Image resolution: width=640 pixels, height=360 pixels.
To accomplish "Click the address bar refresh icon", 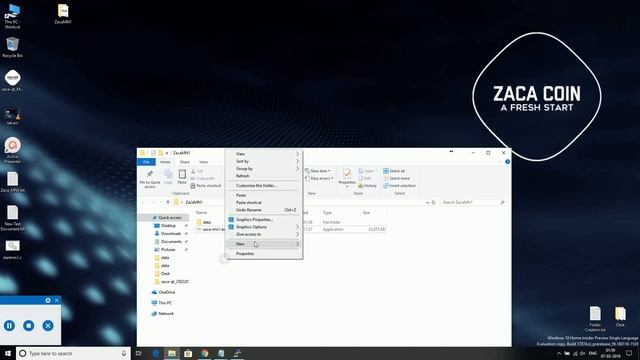I will 433,202.
